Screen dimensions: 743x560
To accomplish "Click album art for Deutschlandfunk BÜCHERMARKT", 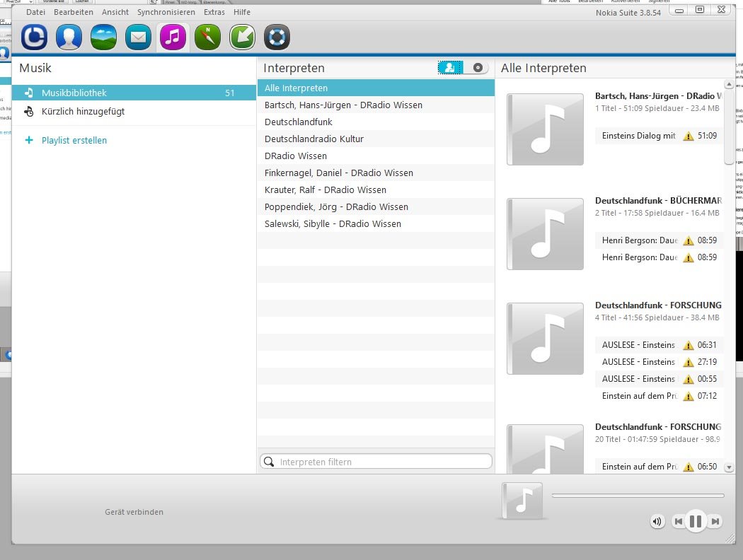I will point(545,234).
